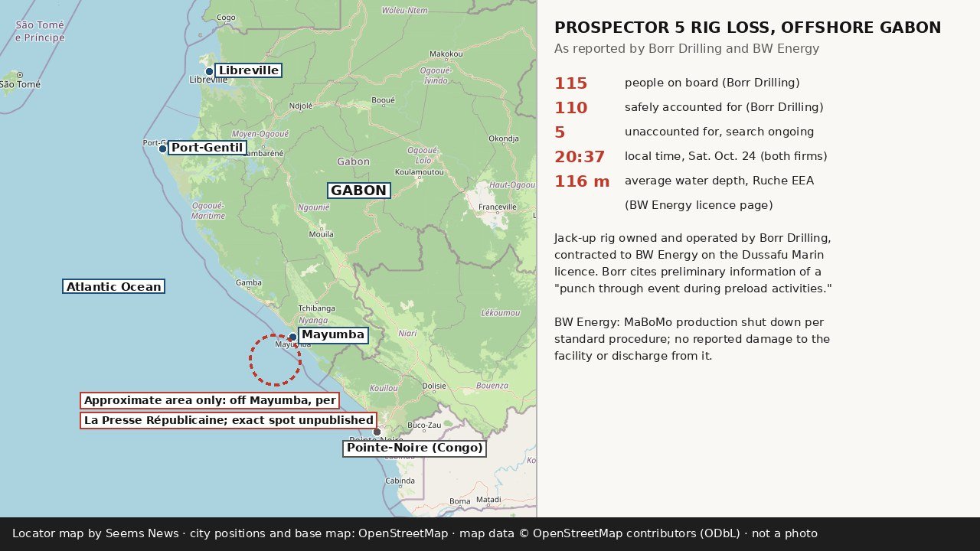The height and width of the screenshot is (551, 980).
Task: Select the Port-Gentil map label
Action: [207, 148]
